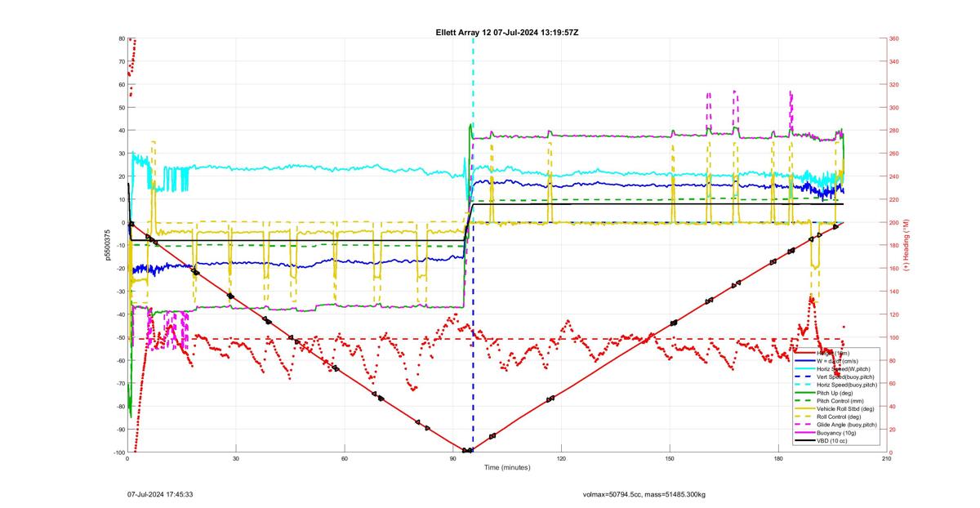Click the footer text 'volmax=50794.5cc, mass=51485.300kg'
The image size is (980, 508).
point(644,494)
